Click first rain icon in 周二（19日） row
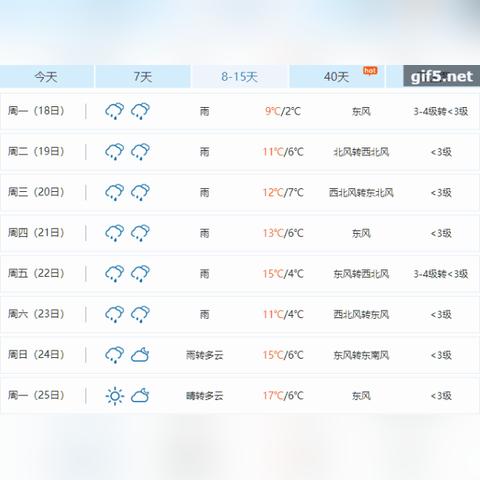The height and width of the screenshot is (480, 480). click(115, 152)
